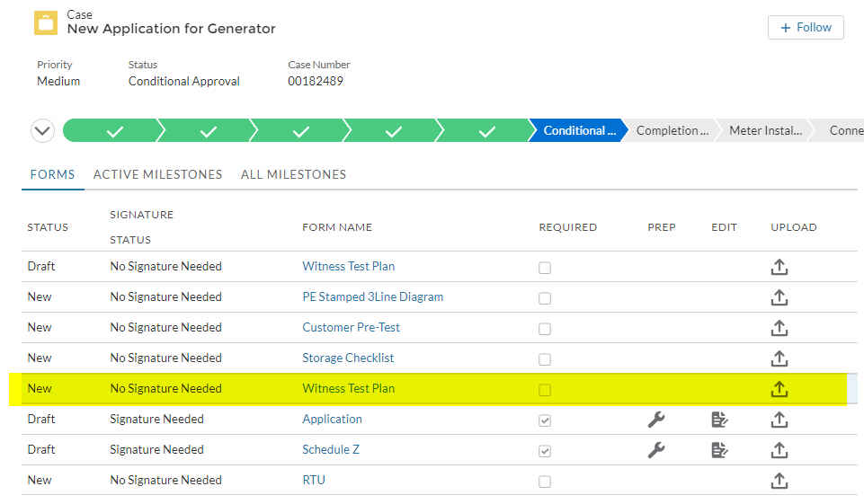Upload a document for the RTU form

779,481
